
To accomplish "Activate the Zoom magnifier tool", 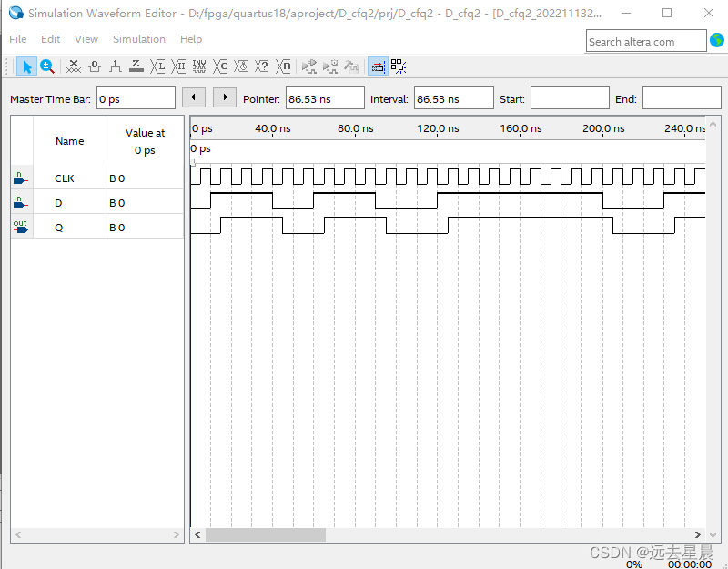I will 47,66.
